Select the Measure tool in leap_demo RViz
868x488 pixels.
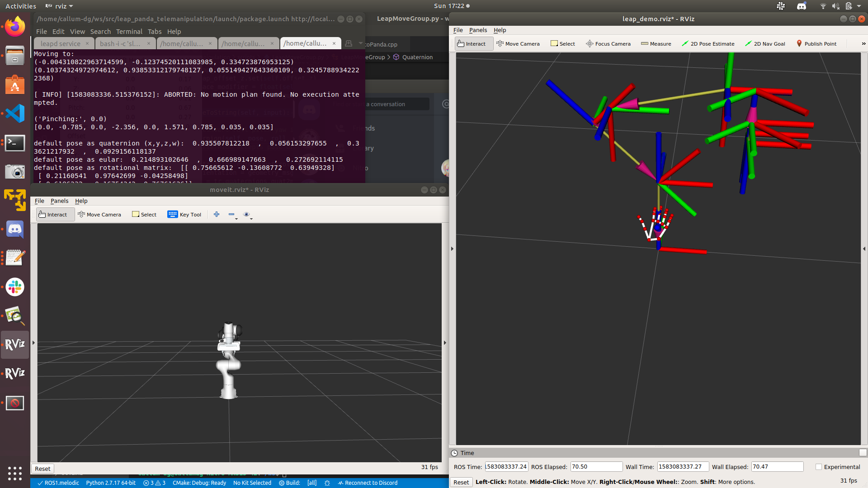point(656,44)
